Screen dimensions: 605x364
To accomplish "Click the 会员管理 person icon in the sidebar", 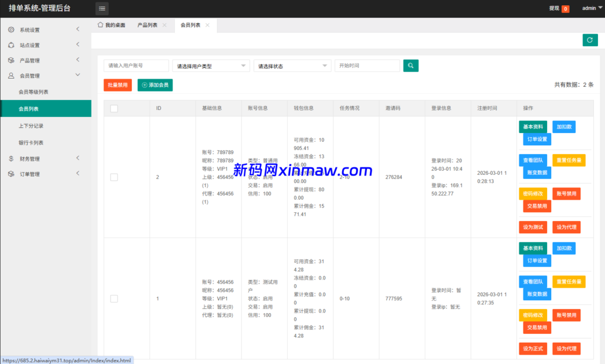I will click(10, 74).
